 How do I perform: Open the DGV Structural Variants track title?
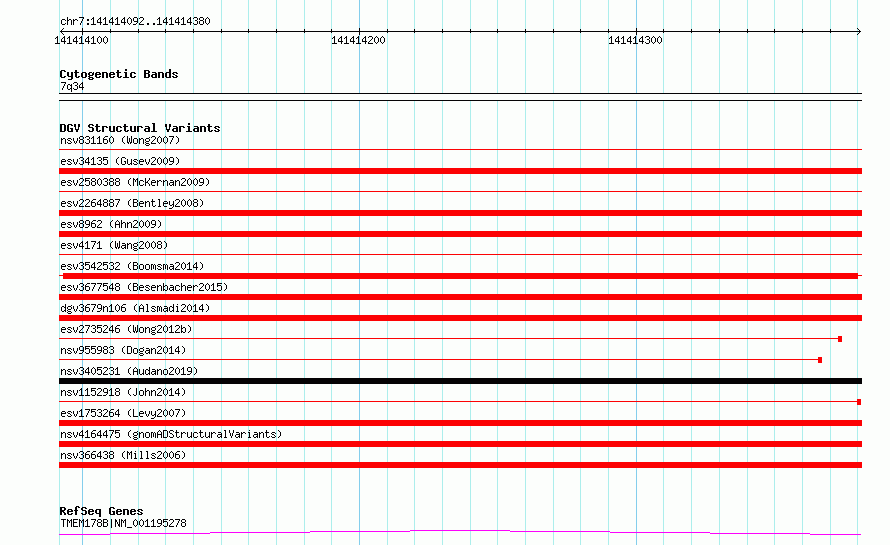pos(140,128)
